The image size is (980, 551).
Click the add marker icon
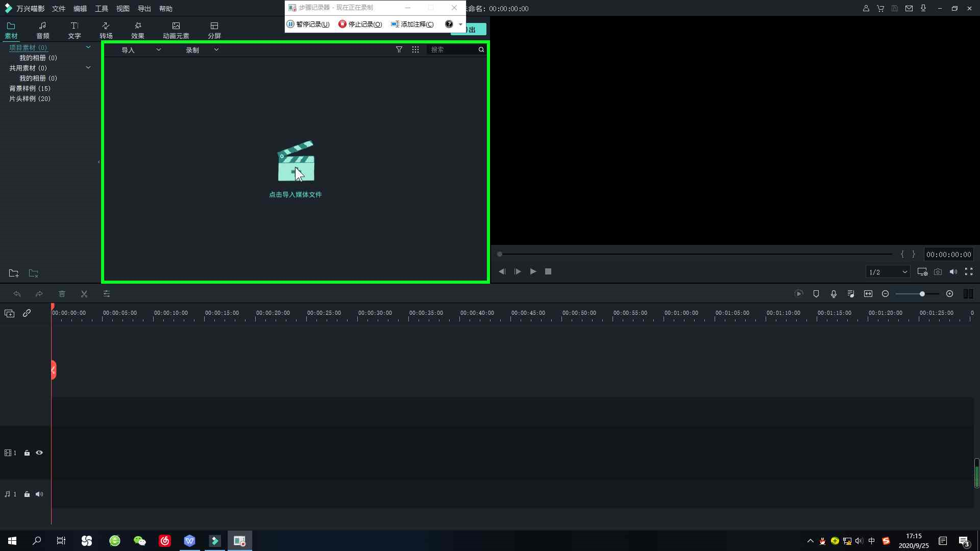(x=816, y=294)
